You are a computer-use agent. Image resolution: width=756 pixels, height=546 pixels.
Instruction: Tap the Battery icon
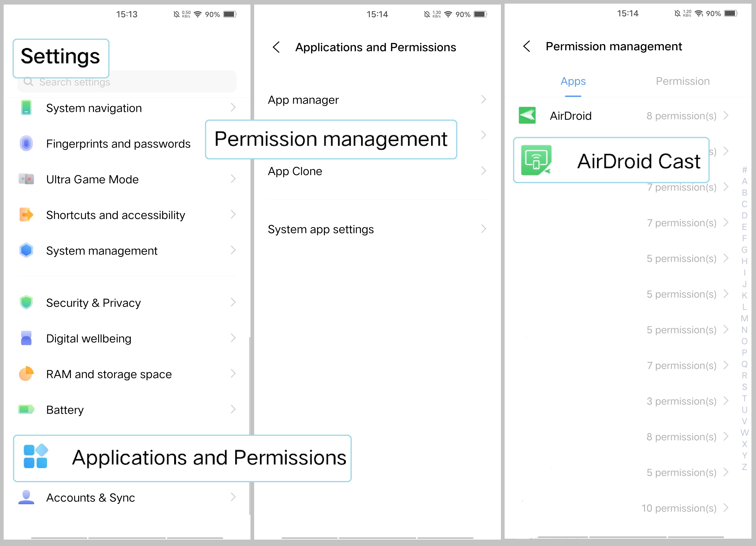point(26,409)
